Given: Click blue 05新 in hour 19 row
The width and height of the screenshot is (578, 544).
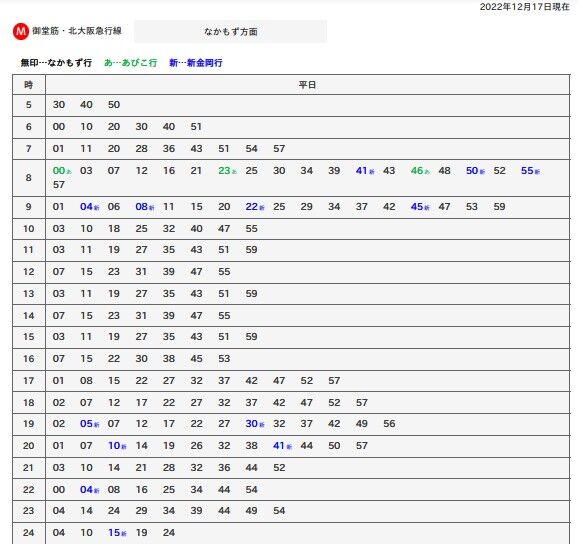Looking at the screenshot, I should pyautogui.click(x=90, y=424).
